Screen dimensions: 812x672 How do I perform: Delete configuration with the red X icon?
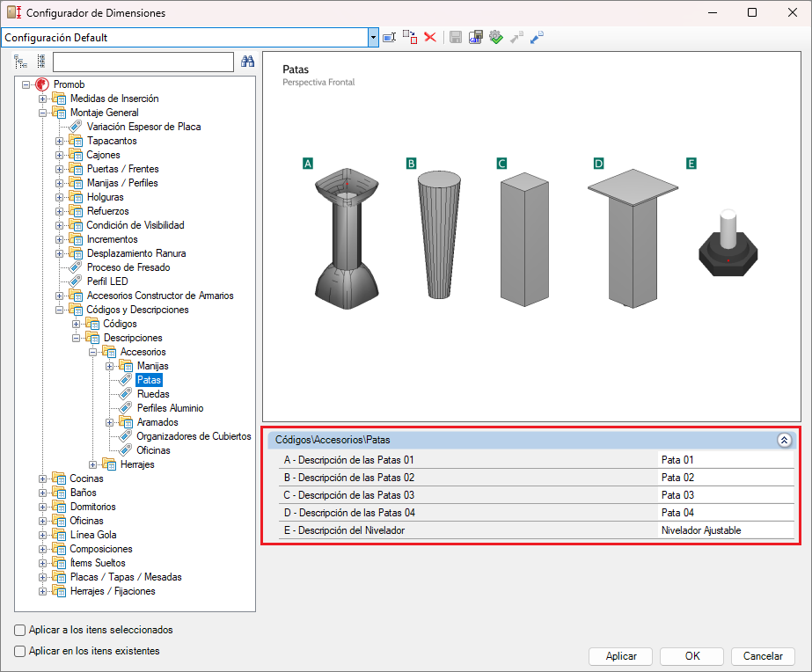tap(430, 37)
